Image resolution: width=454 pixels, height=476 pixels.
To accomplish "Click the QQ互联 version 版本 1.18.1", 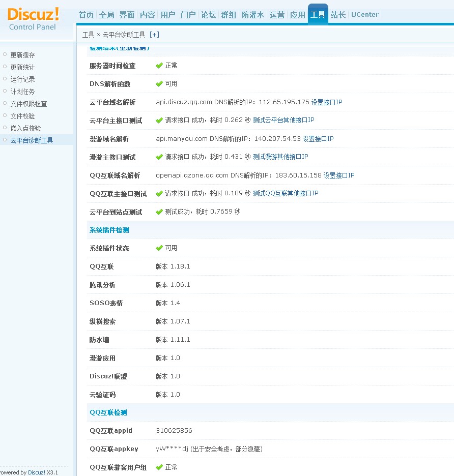I will tap(173, 266).
